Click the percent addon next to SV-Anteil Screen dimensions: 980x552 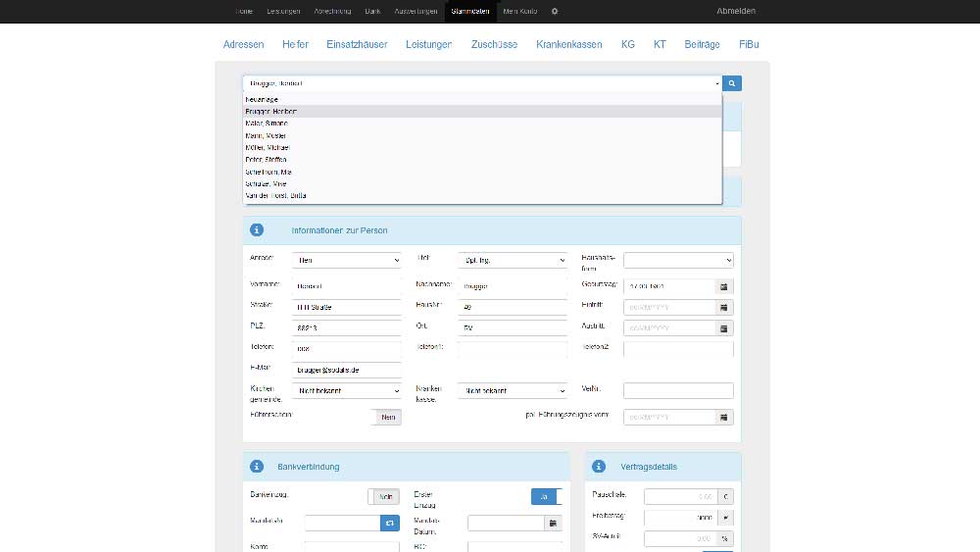coord(725,538)
